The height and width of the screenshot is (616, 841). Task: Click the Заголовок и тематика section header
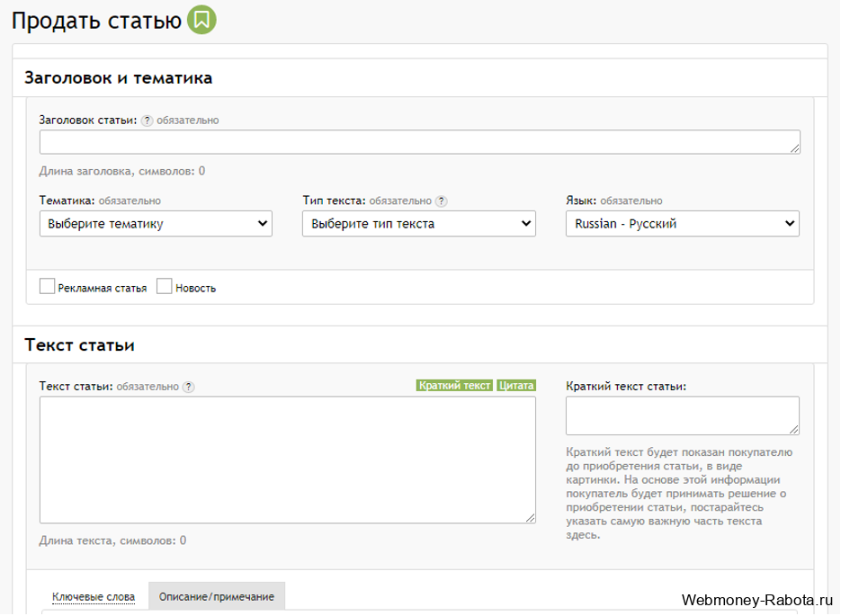click(x=119, y=78)
